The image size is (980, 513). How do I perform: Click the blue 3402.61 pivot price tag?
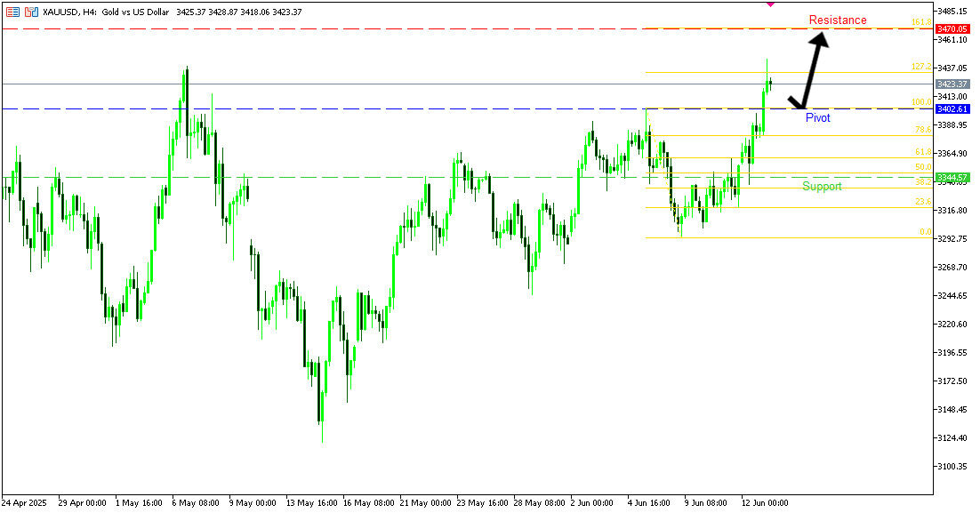pyautogui.click(x=952, y=108)
